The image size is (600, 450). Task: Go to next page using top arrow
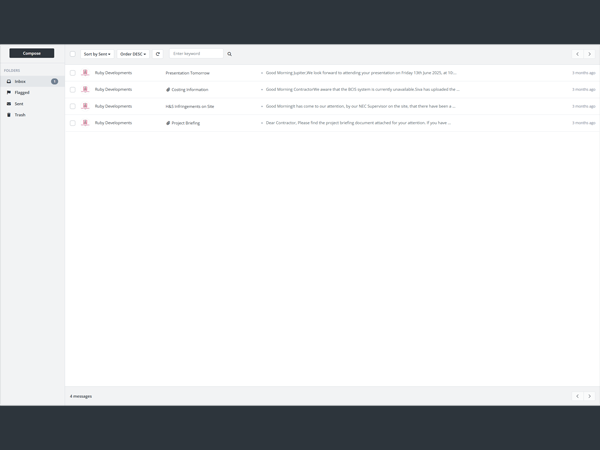[589, 54]
